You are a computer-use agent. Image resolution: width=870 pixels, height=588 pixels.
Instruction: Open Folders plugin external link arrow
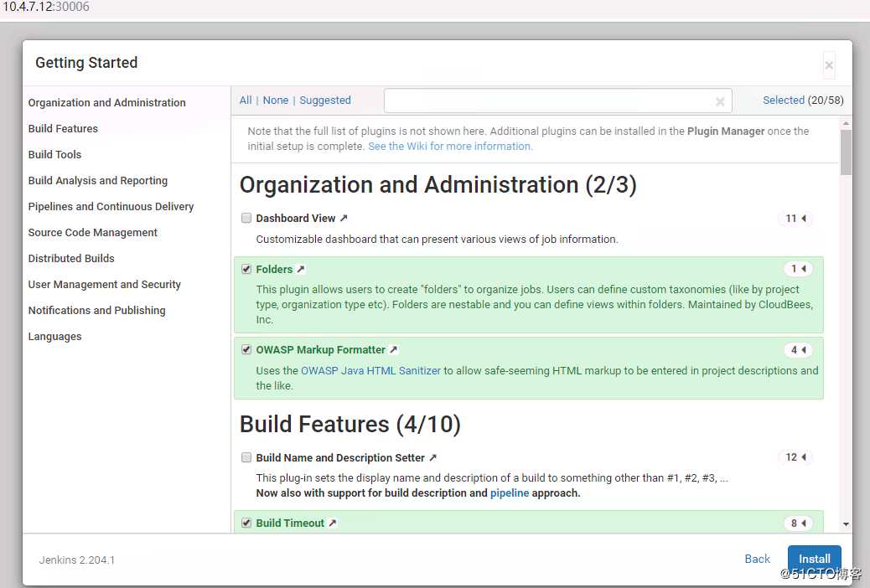[x=300, y=269]
